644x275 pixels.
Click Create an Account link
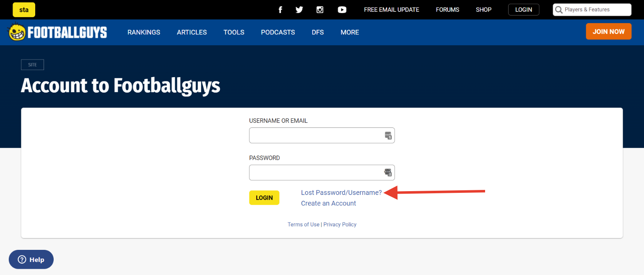pos(328,203)
